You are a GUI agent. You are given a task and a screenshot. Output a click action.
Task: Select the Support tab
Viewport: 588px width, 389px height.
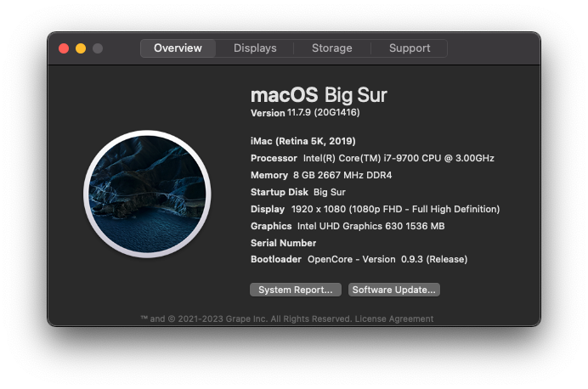410,48
